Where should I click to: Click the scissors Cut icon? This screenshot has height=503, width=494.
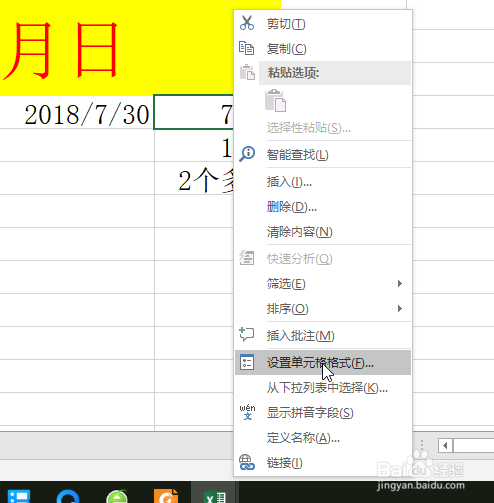pos(247,23)
